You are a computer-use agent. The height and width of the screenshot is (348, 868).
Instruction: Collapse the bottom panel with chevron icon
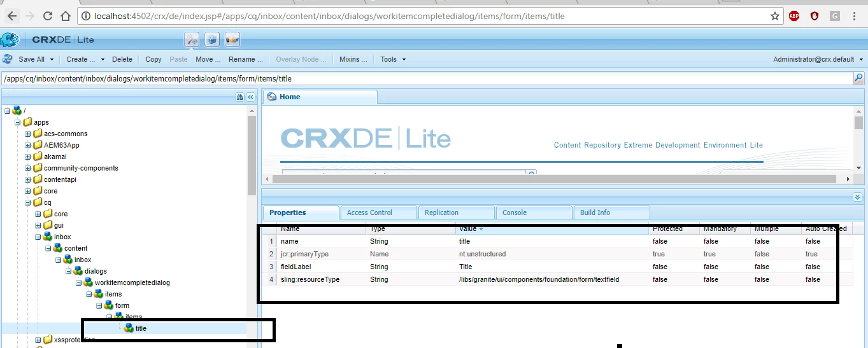858,197
